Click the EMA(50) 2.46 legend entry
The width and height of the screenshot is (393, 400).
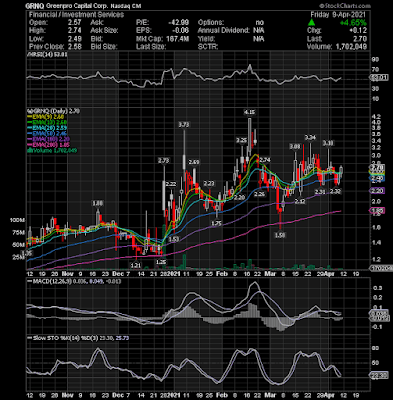47,134
